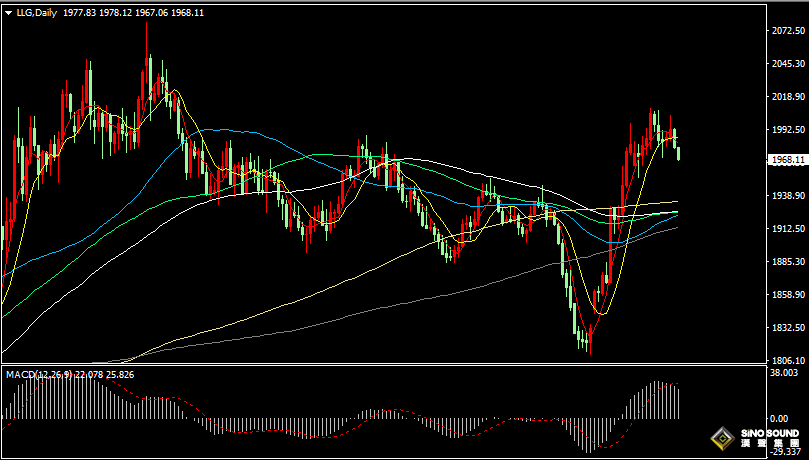Open the dropdown arrow beside LLG,Daily
Image resolution: width=809 pixels, height=460 pixels.
(x=8, y=12)
